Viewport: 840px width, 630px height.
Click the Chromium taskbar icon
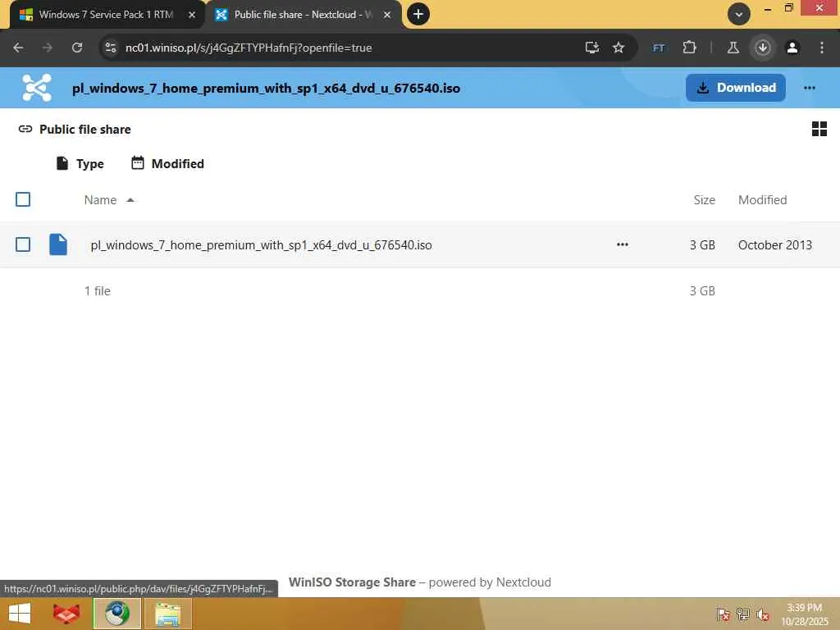tap(117, 614)
